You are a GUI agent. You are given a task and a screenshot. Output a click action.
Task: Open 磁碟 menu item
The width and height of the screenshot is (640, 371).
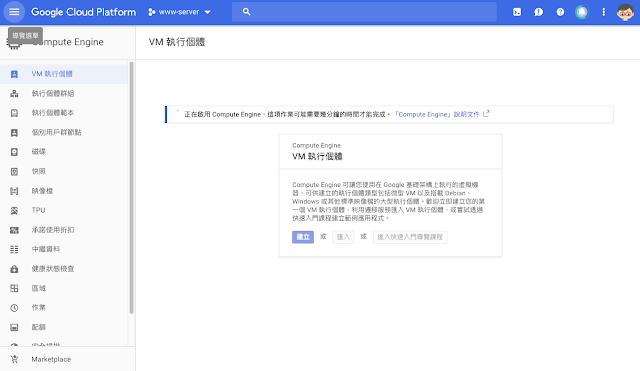click(64, 152)
